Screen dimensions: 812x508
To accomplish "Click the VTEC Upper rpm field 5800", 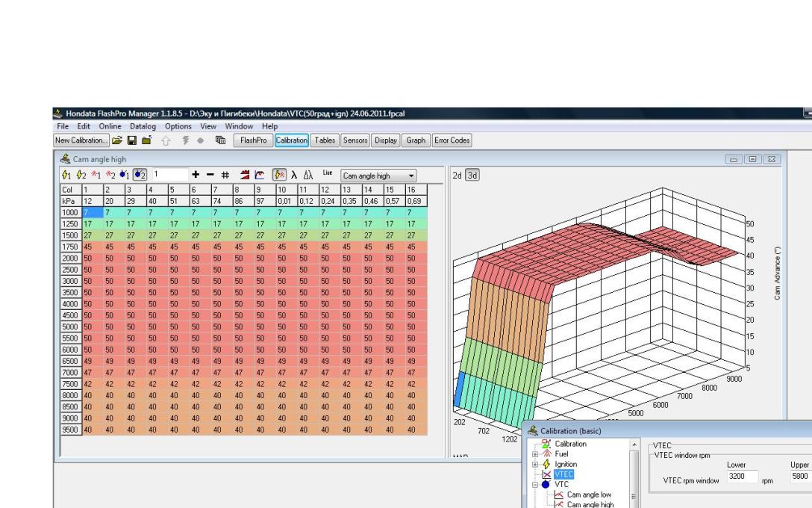I will (x=801, y=477).
